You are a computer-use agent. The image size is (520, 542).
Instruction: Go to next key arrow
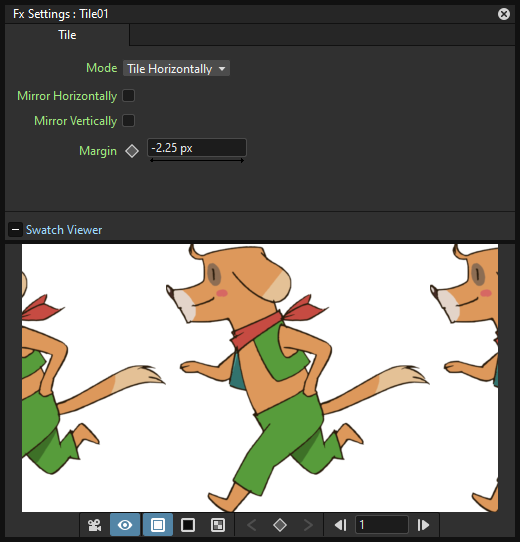(308, 525)
